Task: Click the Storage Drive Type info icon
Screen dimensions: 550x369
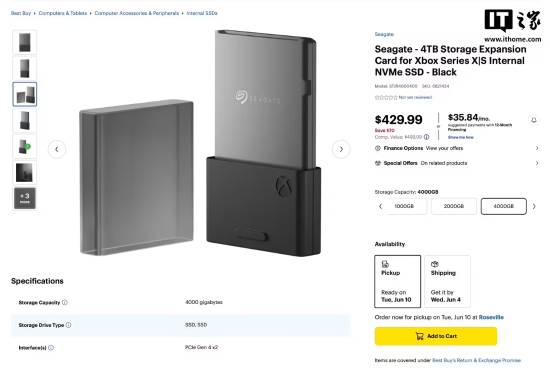Action: click(68, 325)
